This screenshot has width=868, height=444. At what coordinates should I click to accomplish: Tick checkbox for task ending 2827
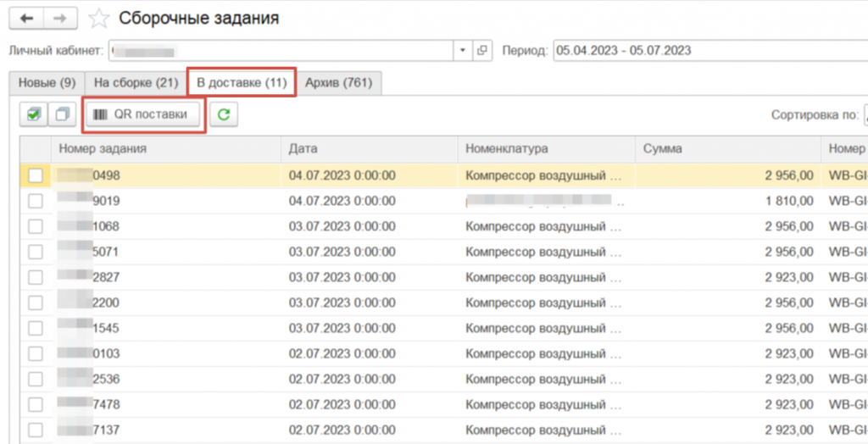point(36,277)
